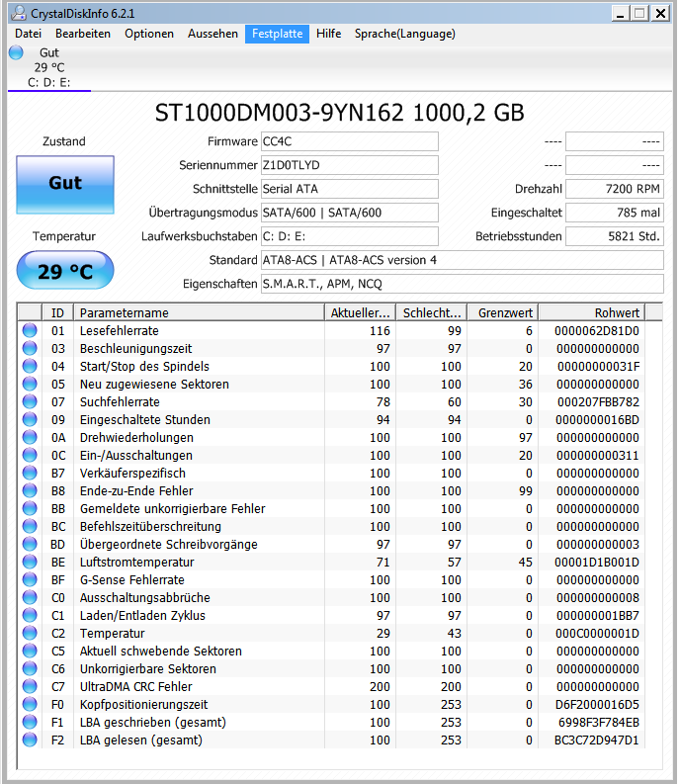Click the Parametername column header
This screenshot has width=680, height=784.
[x=199, y=312]
